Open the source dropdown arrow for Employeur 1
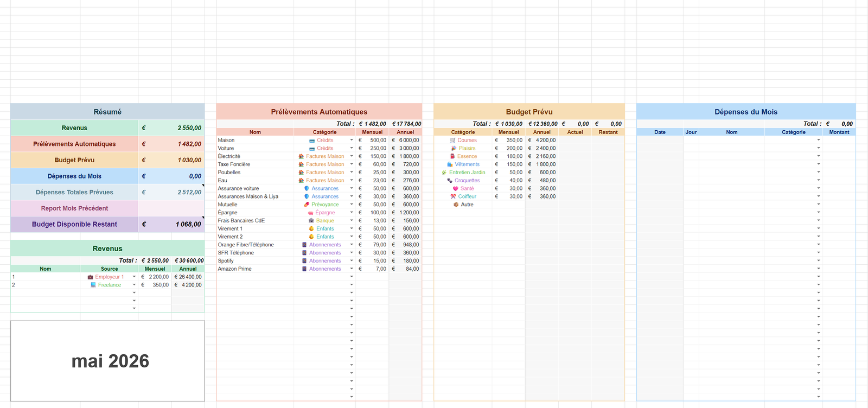The height and width of the screenshot is (408, 868). [x=134, y=277]
